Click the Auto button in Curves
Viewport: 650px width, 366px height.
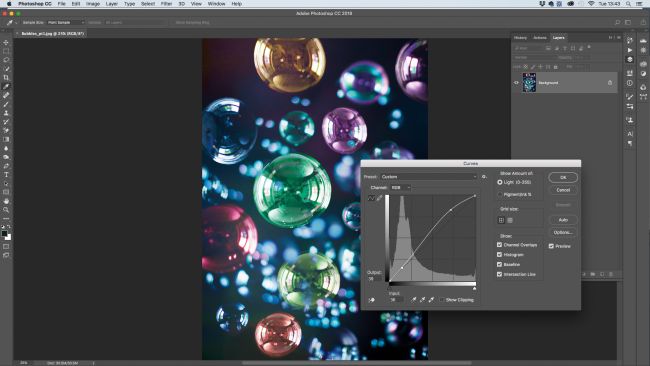[x=563, y=220]
